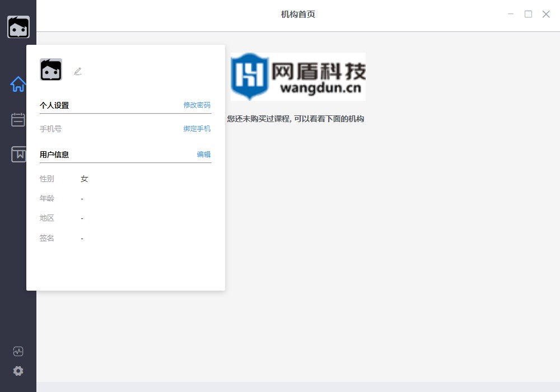Click the pencil icon to edit nickname
This screenshot has width=560, height=392.
pos(78,71)
